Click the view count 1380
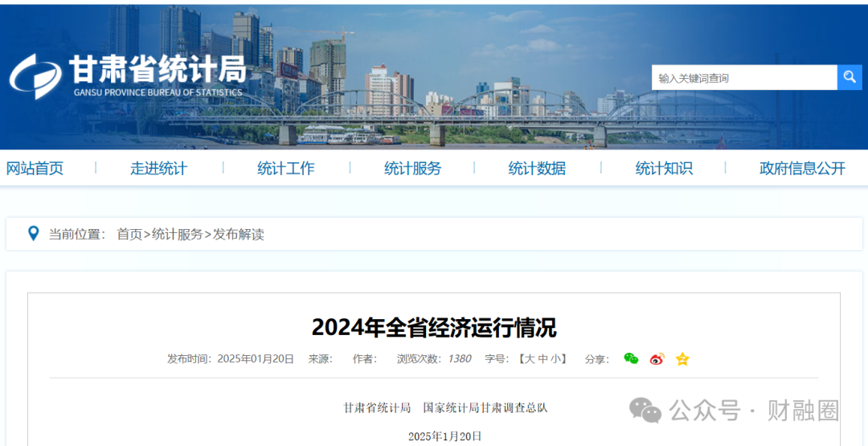Image resolution: width=868 pixels, height=446 pixels. pos(459,359)
